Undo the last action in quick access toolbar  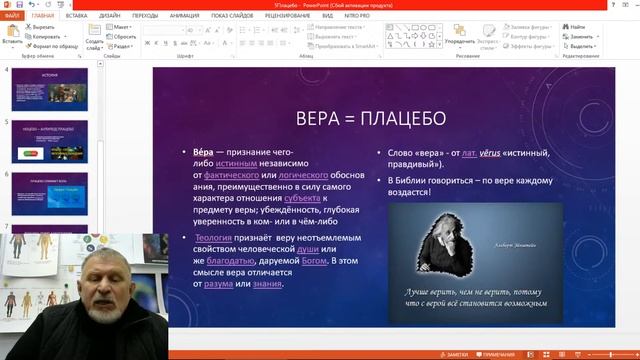32,4
